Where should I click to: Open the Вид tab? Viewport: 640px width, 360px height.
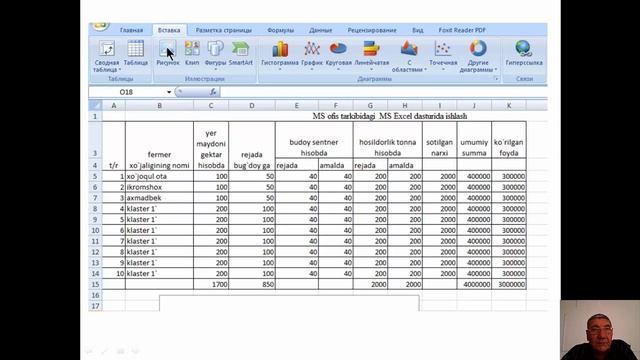pyautogui.click(x=418, y=30)
